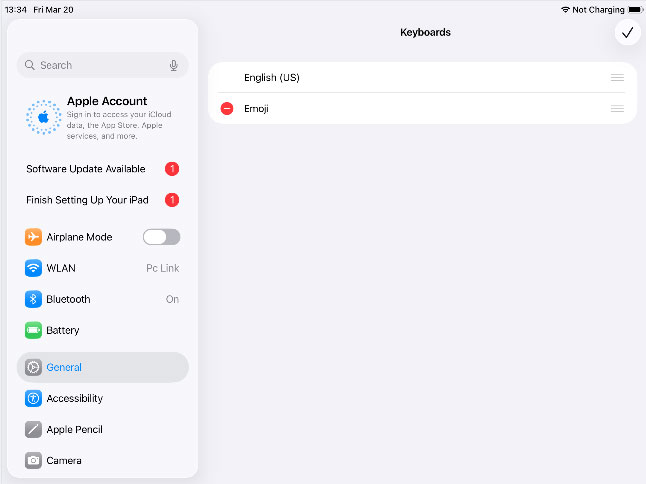This screenshot has height=484, width=646.
Task: Tap the microphone dictation icon in search
Action: pyautogui.click(x=173, y=65)
